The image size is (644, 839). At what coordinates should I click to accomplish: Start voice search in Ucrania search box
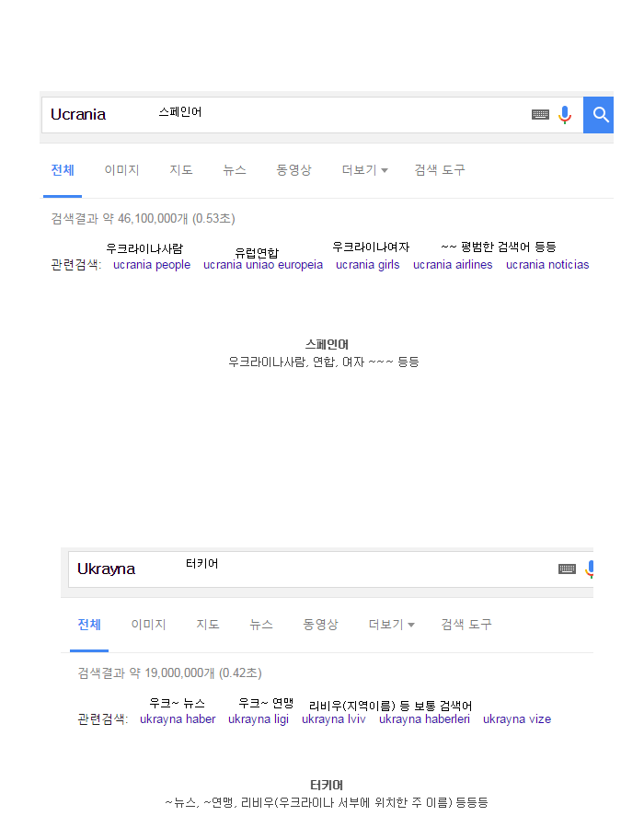point(565,114)
